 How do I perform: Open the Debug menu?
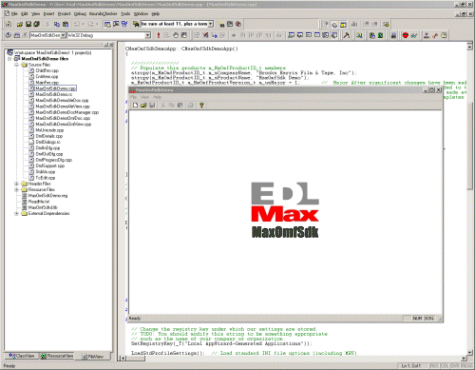click(x=80, y=14)
